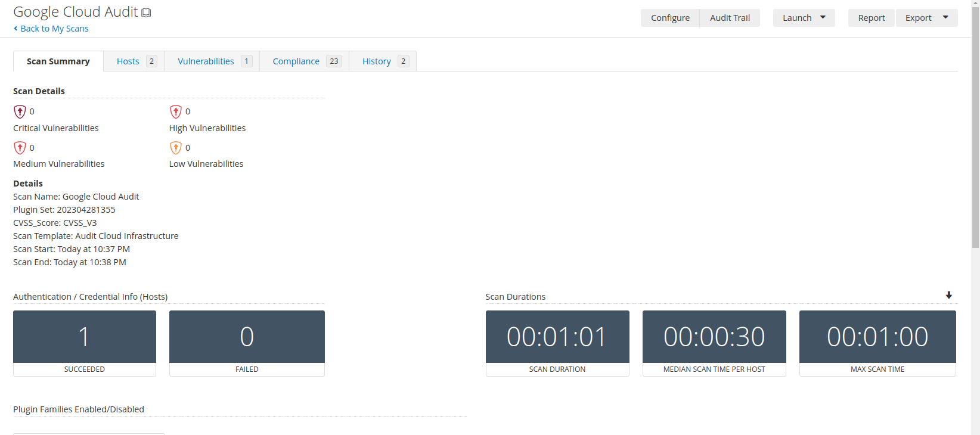Image resolution: width=980 pixels, height=435 pixels.
Task: Click the "Medium Vulnerabilities" label
Action: point(59,164)
